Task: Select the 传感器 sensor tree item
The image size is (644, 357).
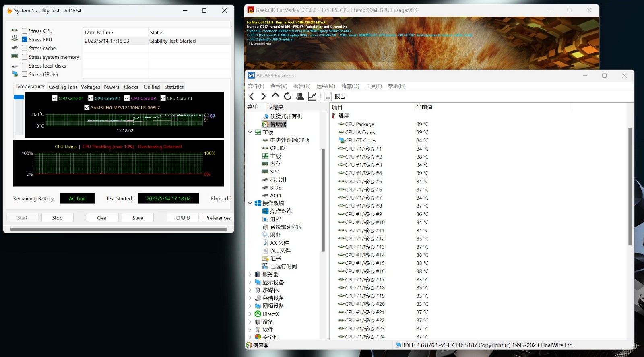Action: tap(275, 124)
